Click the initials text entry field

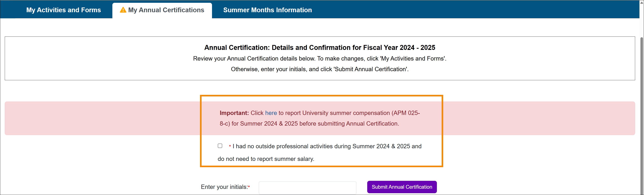307,188
